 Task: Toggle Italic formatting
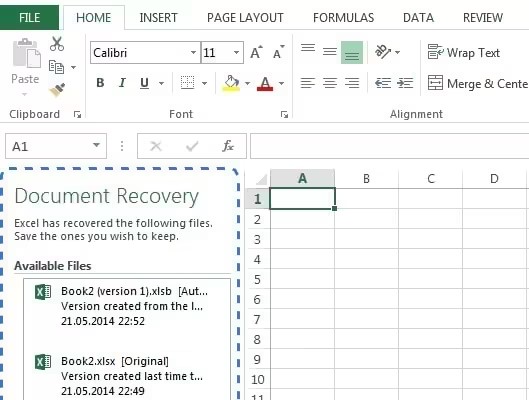pyautogui.click(x=122, y=83)
